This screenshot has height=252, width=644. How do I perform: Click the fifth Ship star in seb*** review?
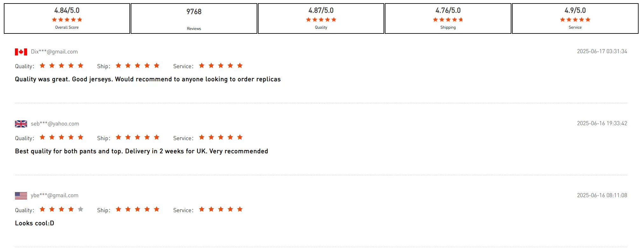tap(156, 137)
